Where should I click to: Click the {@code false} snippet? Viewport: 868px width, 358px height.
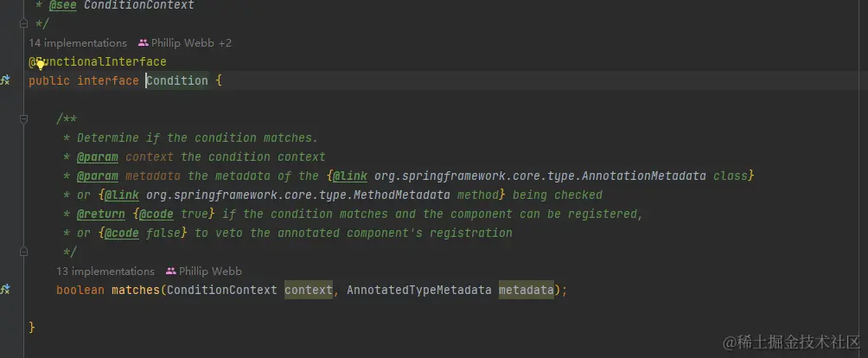(143, 233)
